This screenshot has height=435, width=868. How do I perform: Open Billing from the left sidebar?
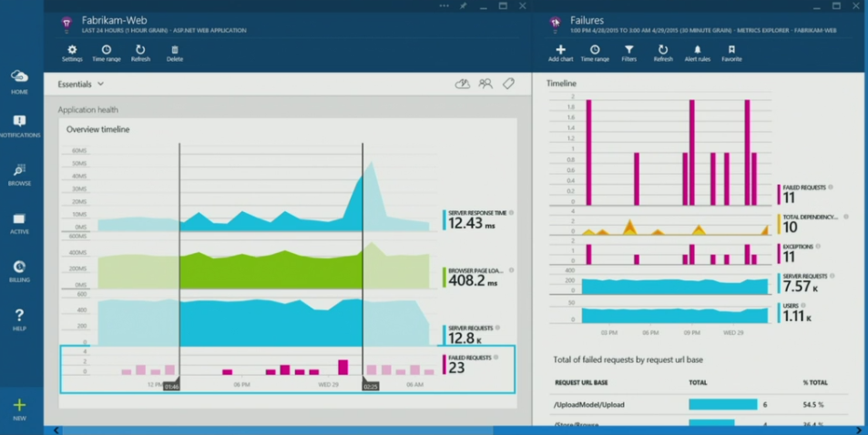(19, 270)
